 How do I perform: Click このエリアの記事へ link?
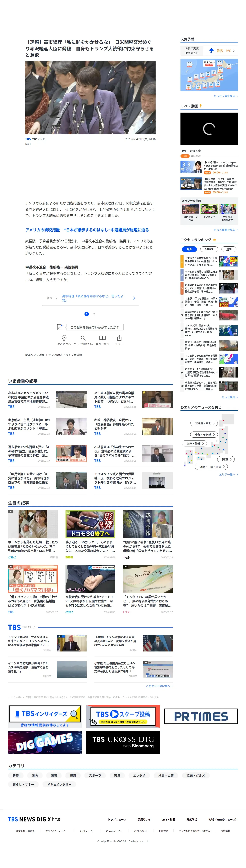click(x=159, y=686)
